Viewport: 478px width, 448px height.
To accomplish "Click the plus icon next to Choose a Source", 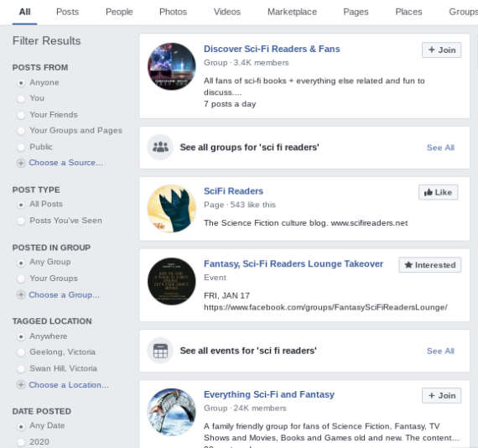I will pos(21,163).
